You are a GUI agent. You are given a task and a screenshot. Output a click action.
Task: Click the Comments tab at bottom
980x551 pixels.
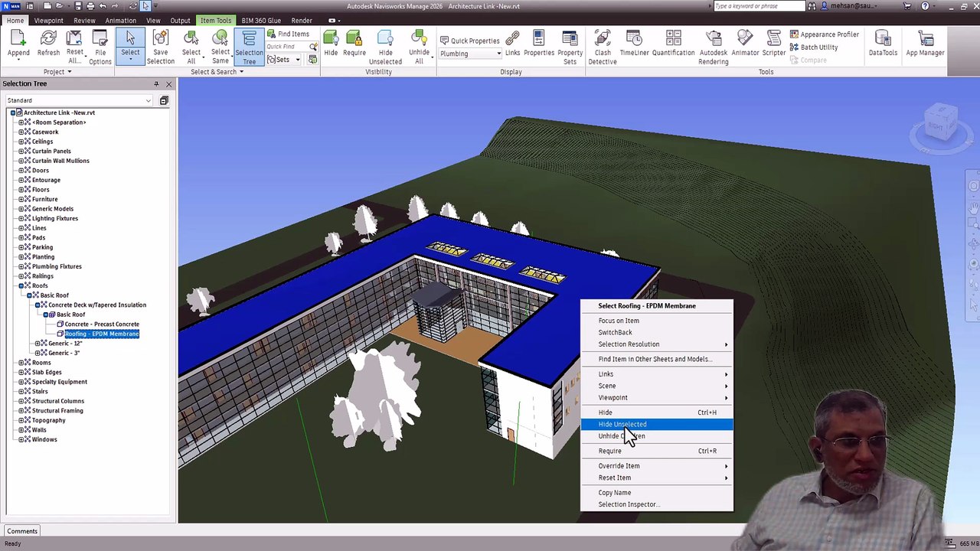(22, 531)
